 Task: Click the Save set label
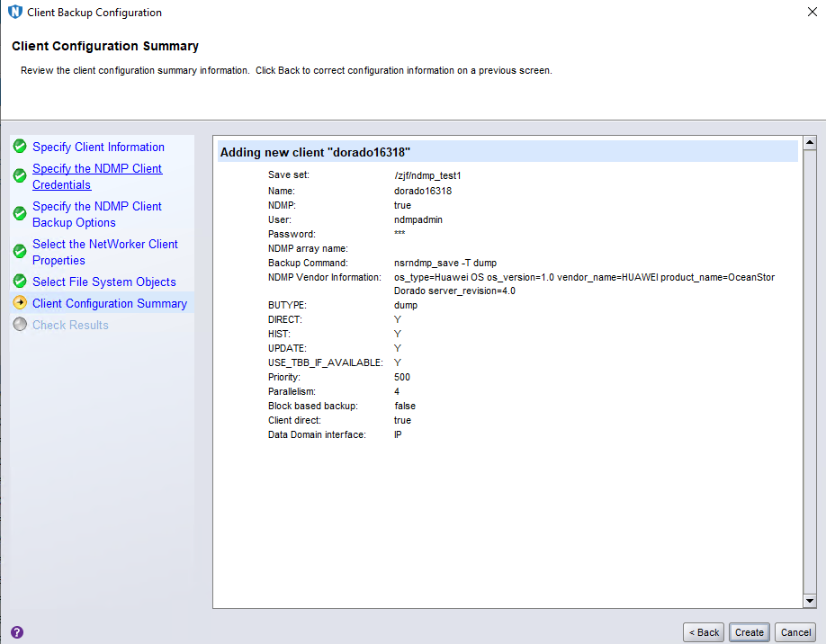289,174
